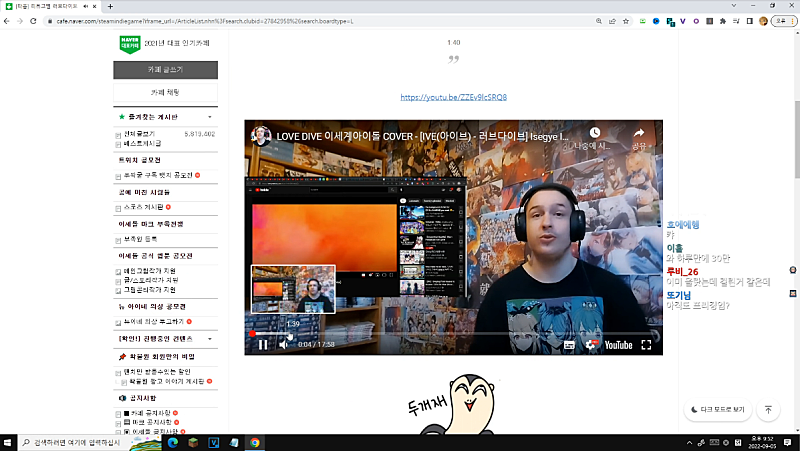Viewport: 800px width, 451px height.
Task: Open the youtu.be video link
Action: tap(453, 98)
